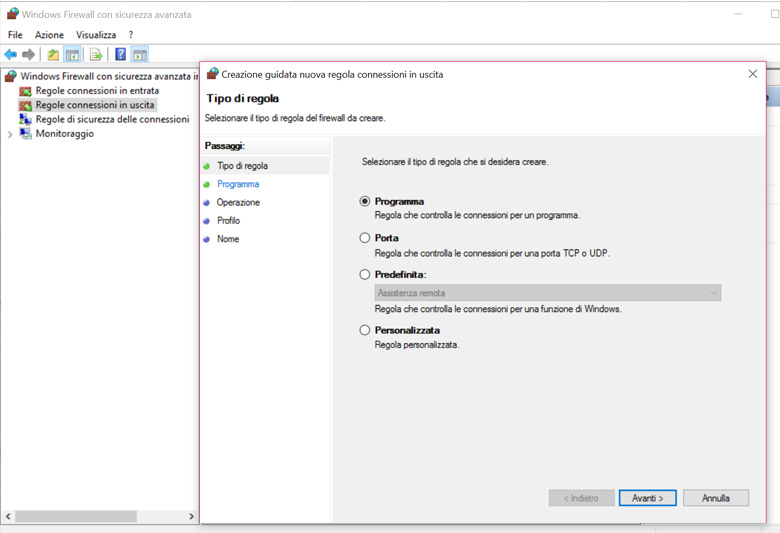Image resolution: width=780 pixels, height=533 pixels.
Task: Open help via the blue question mark icon
Action: coord(120,55)
